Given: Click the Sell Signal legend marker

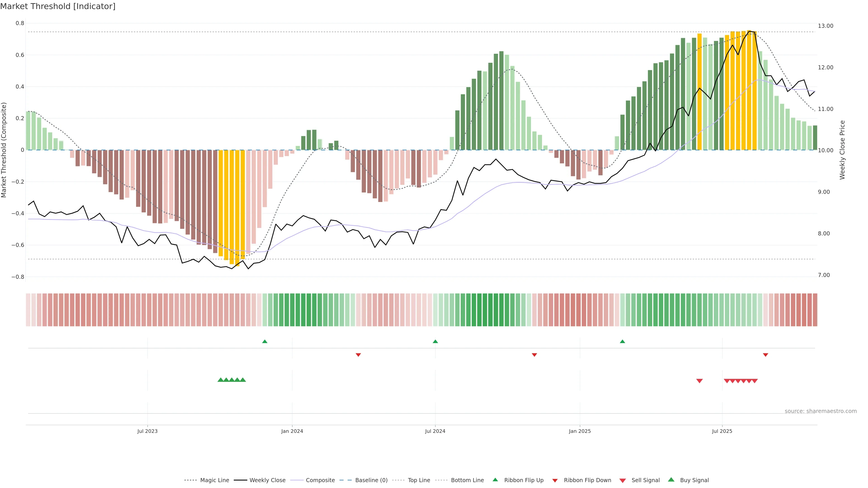Looking at the screenshot, I should point(623,481).
